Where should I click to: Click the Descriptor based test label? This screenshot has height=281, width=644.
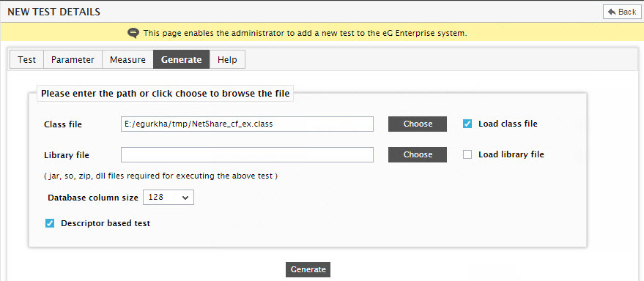[106, 224]
